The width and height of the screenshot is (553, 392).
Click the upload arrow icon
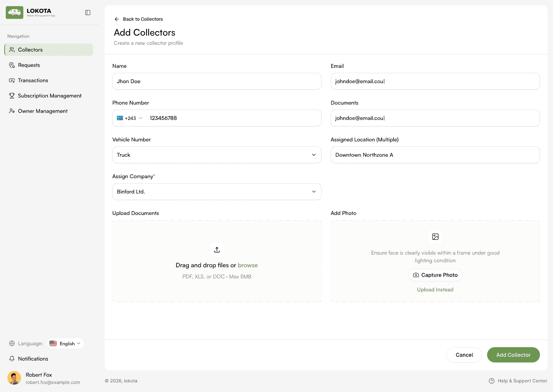pyautogui.click(x=217, y=250)
